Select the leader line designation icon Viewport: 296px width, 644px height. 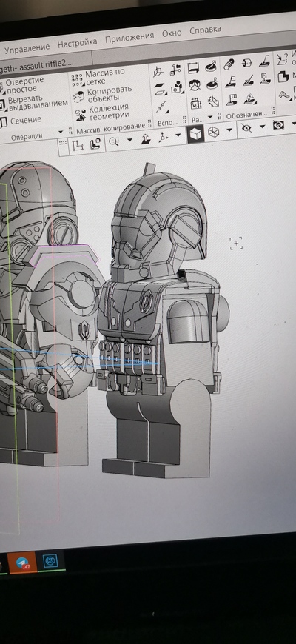pos(265,61)
